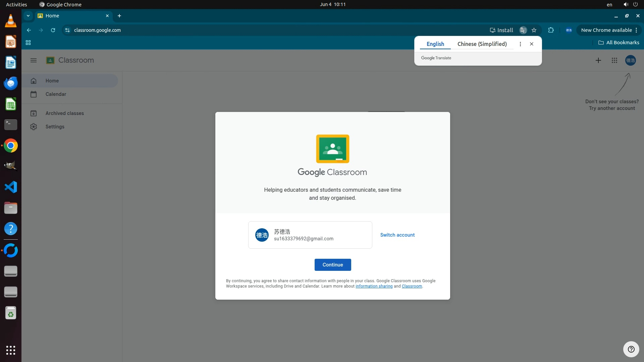Select the Chinese (Simplified) translate tab
Screen dimensions: 644x362
point(482,44)
